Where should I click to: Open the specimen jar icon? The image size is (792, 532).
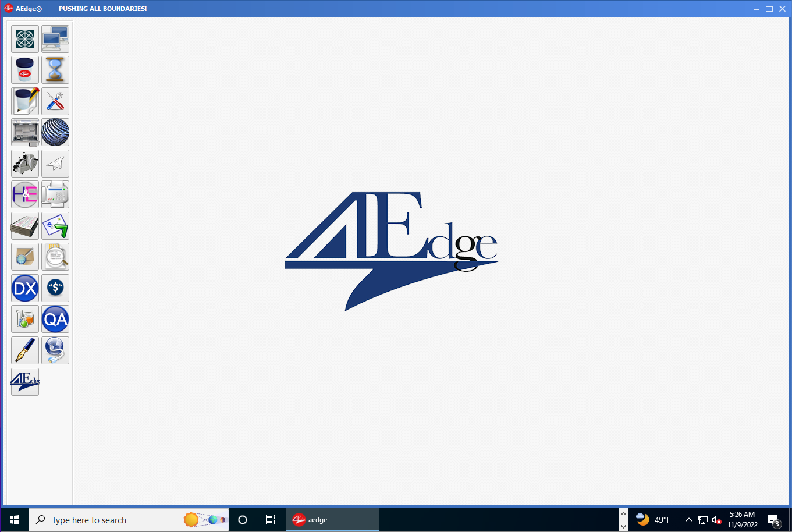coord(25,70)
